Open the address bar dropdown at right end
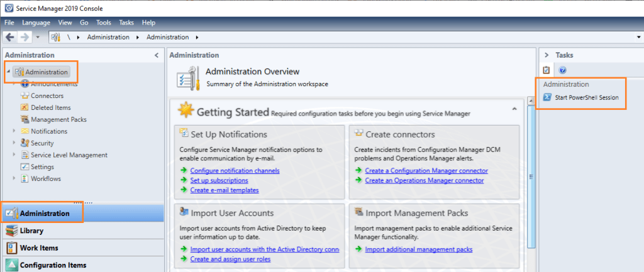The image size is (644, 272). click(639, 37)
